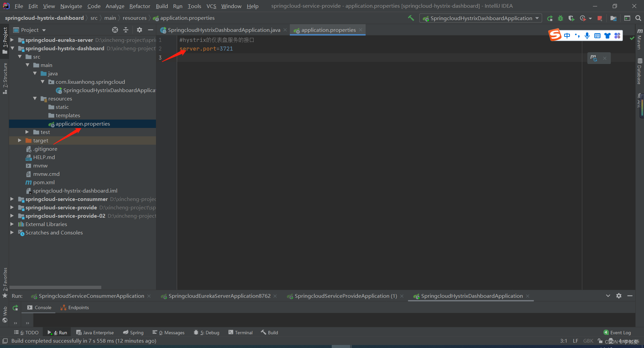
Task: Click the green Debug bug icon
Action: 560,18
